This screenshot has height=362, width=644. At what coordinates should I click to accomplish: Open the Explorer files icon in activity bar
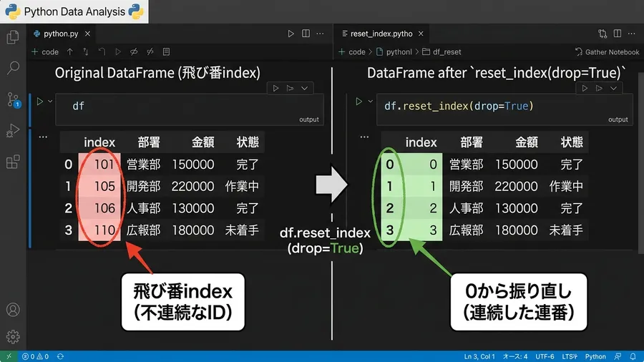(13, 37)
